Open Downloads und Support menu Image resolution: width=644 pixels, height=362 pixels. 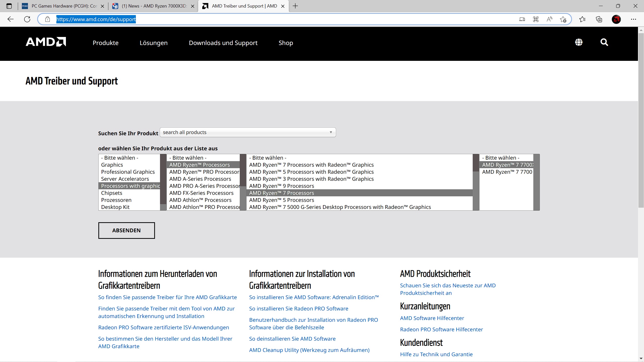pyautogui.click(x=223, y=43)
